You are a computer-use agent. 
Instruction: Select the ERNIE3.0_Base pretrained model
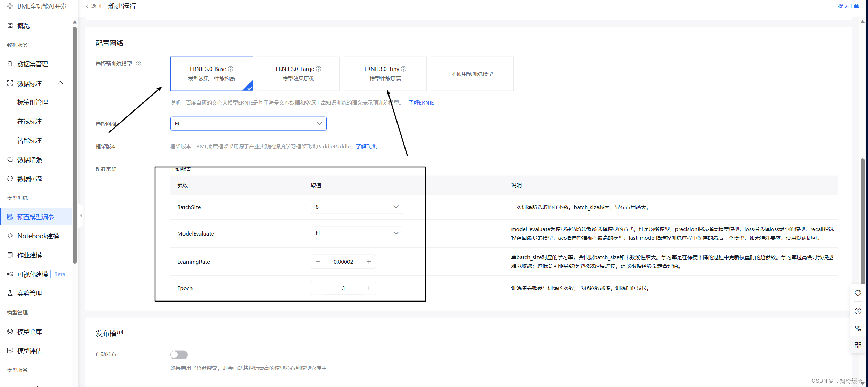coord(212,74)
